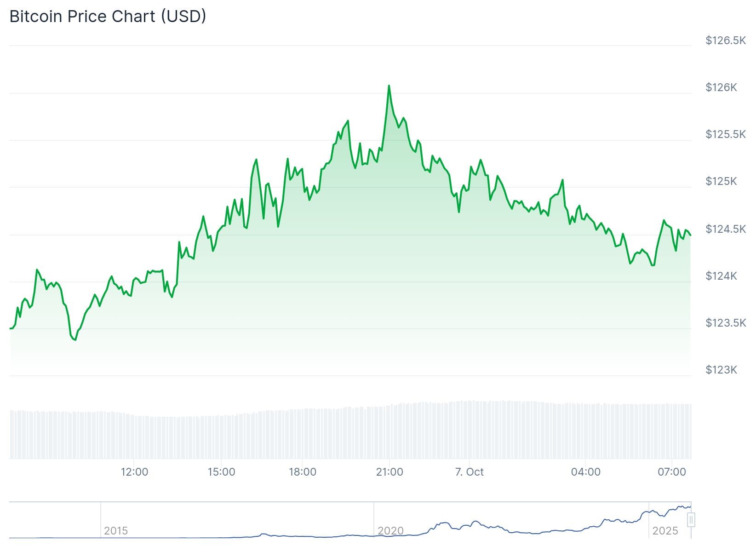The width and height of the screenshot is (756, 552).
Task: Select the 15:00 time axis label
Action: click(x=221, y=472)
